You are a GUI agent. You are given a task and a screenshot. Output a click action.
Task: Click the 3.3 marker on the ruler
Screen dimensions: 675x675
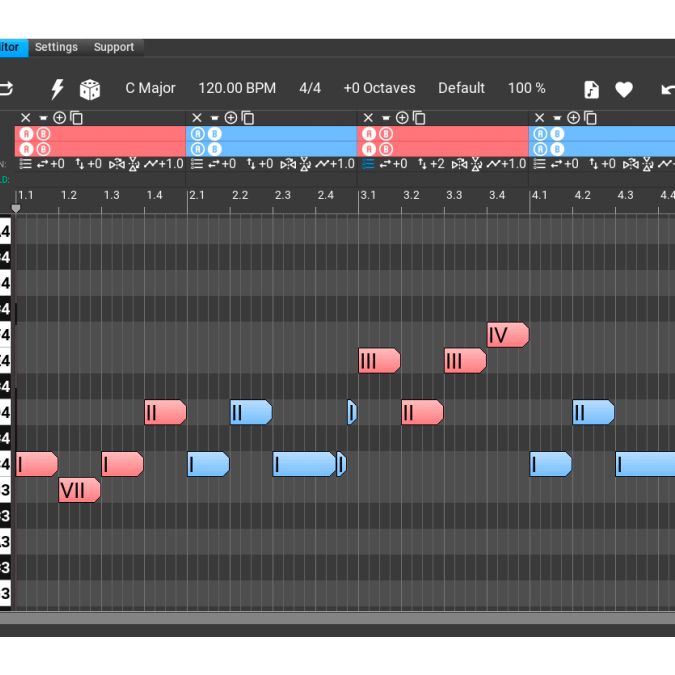pos(454,195)
